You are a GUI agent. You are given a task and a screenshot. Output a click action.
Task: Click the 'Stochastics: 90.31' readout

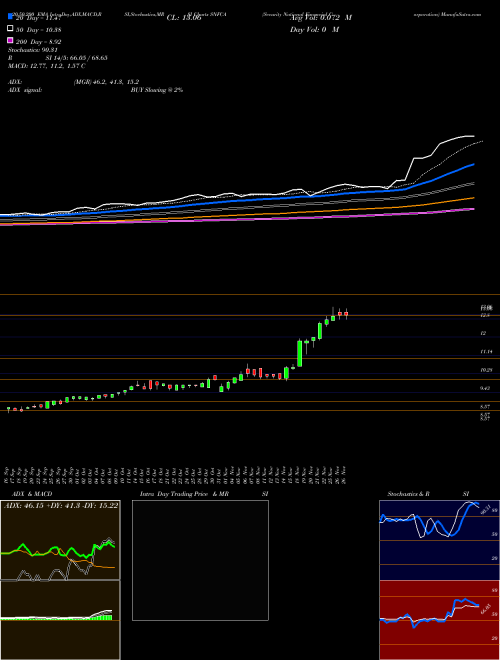[x=33, y=50]
